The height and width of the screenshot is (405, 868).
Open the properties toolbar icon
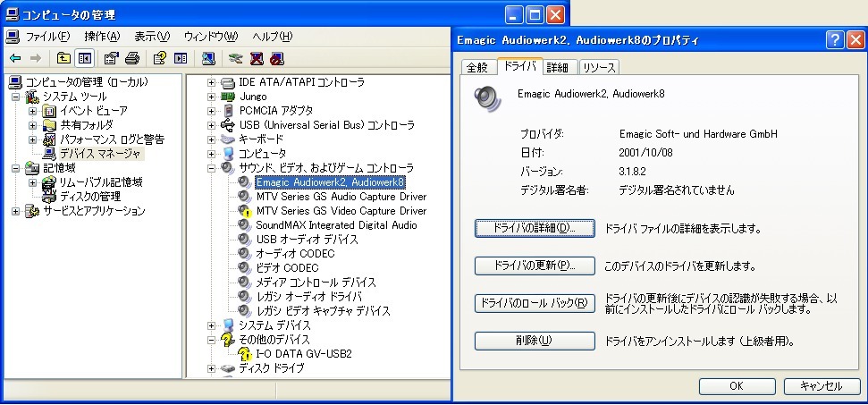[x=111, y=58]
